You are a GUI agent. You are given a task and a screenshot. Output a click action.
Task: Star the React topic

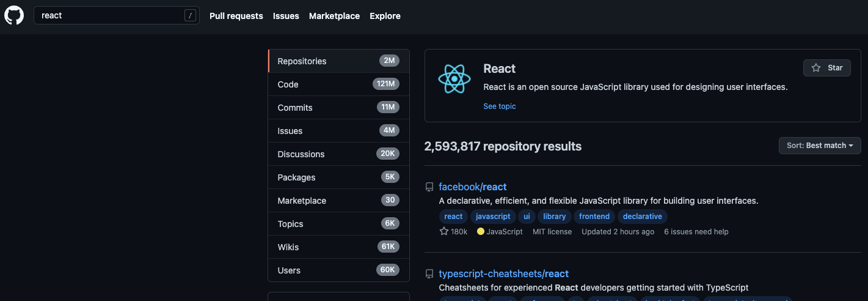tap(826, 68)
